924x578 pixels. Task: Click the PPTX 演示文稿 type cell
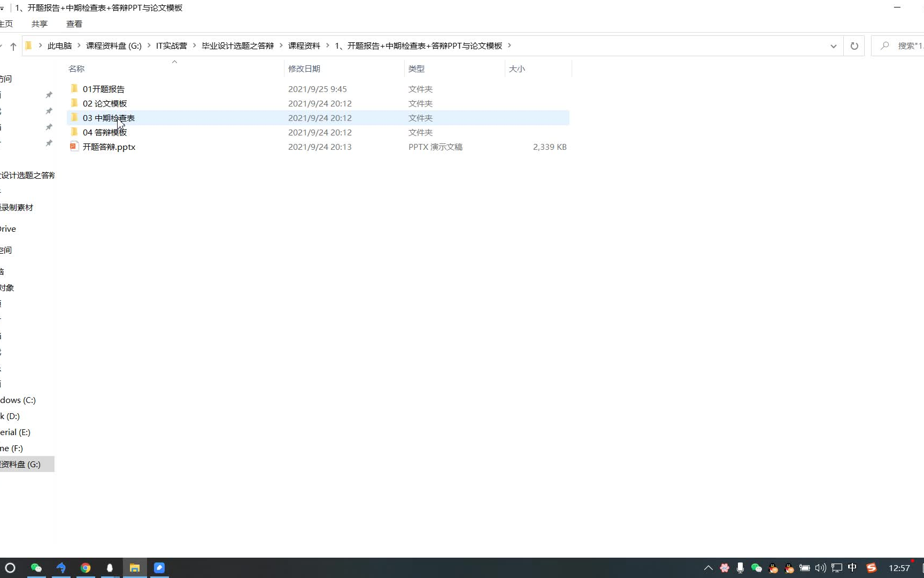tap(435, 147)
